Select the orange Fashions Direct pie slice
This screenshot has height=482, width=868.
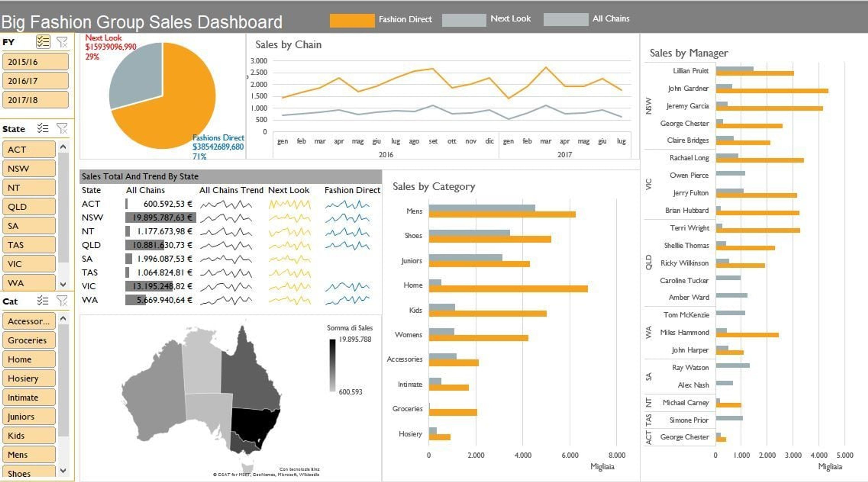pyautogui.click(x=175, y=108)
